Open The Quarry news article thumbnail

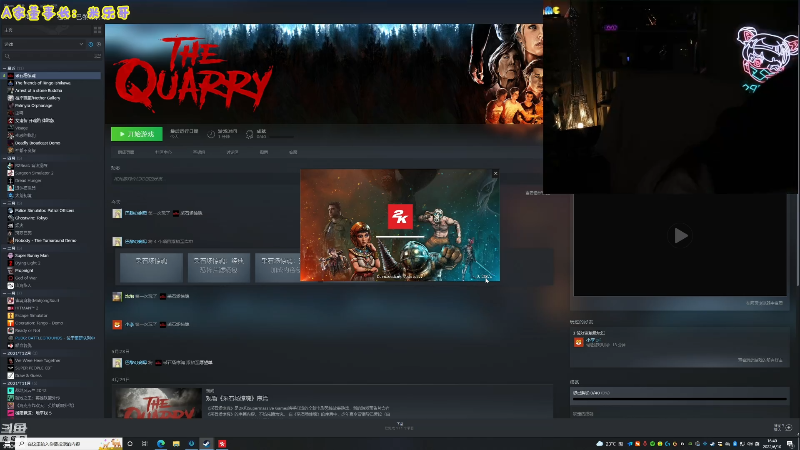(158, 403)
